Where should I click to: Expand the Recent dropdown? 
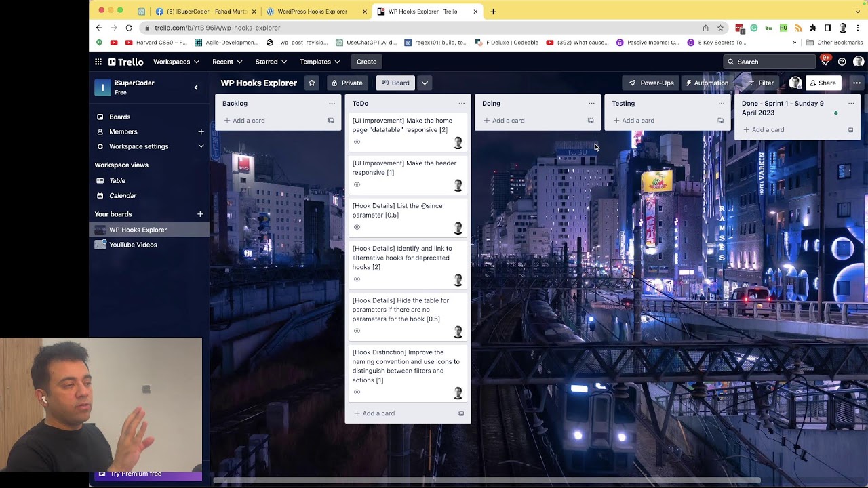point(227,62)
